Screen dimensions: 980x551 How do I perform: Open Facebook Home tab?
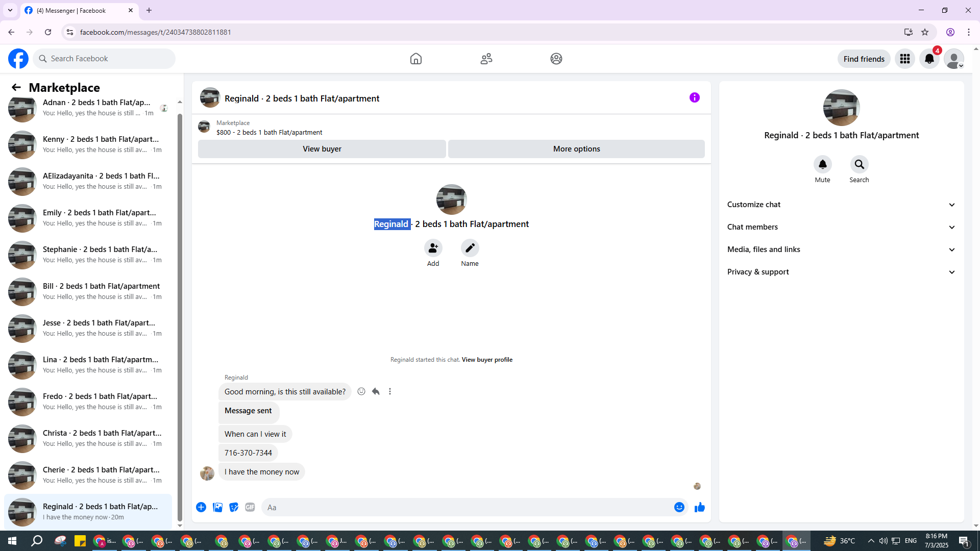[416, 59]
